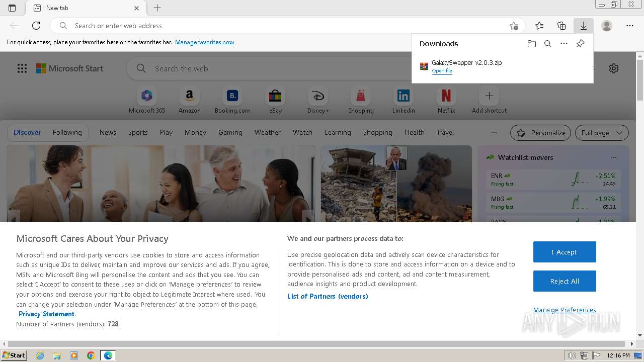Click the back arrow button
Image resolution: width=644 pixels, height=362 pixels.
pyautogui.click(x=14, y=26)
